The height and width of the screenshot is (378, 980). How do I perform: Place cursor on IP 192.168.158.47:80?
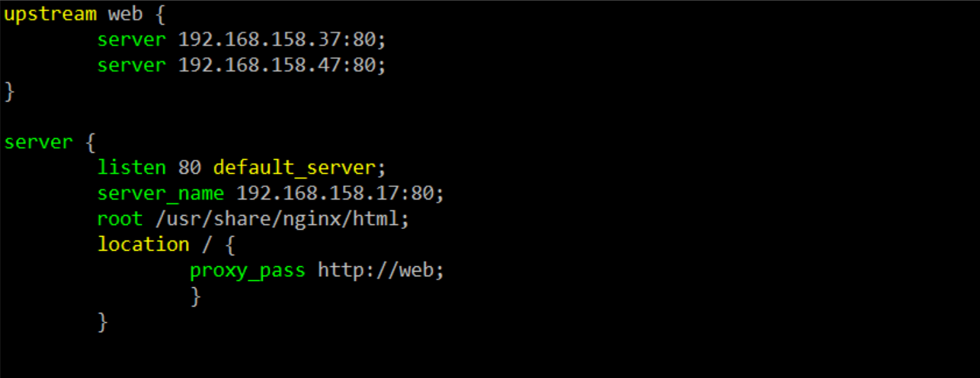(x=282, y=65)
